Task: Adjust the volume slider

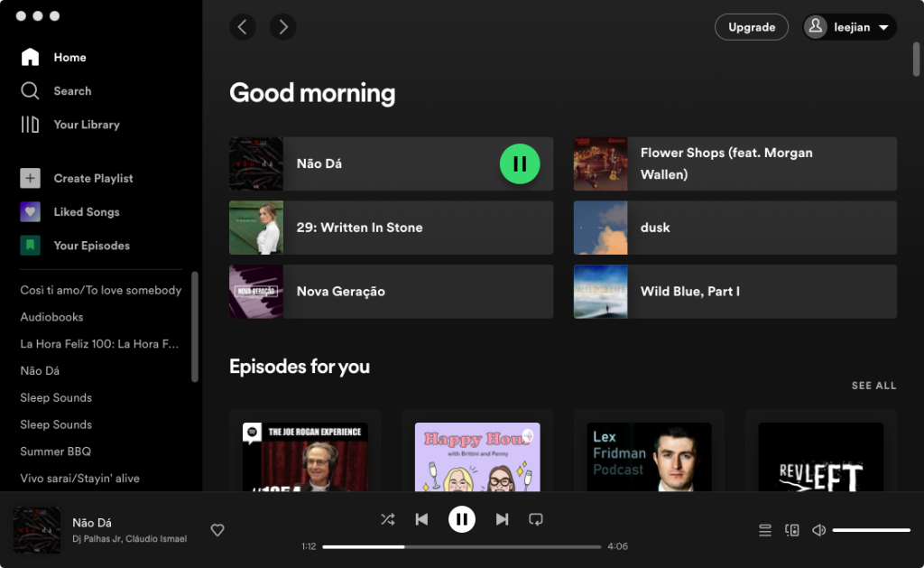Action: [871, 530]
